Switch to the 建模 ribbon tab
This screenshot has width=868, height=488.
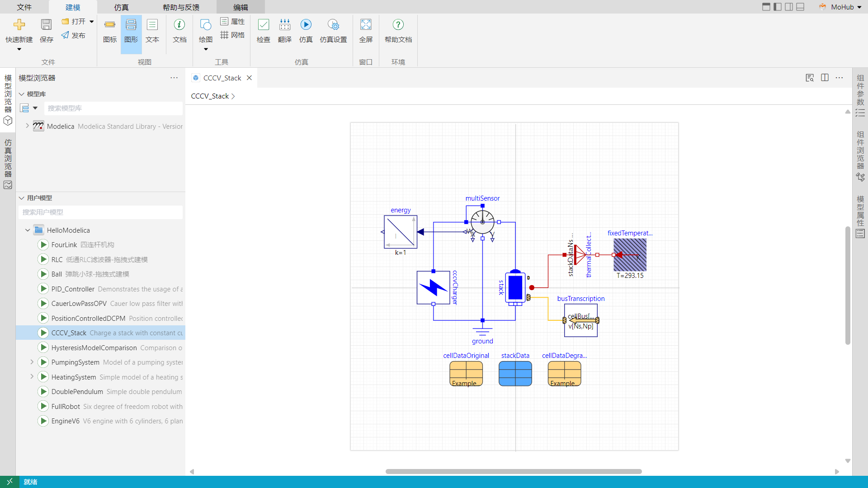pos(73,7)
